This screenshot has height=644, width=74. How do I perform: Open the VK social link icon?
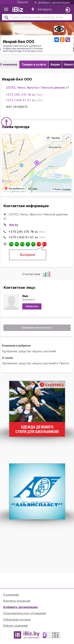tap(56, 39)
